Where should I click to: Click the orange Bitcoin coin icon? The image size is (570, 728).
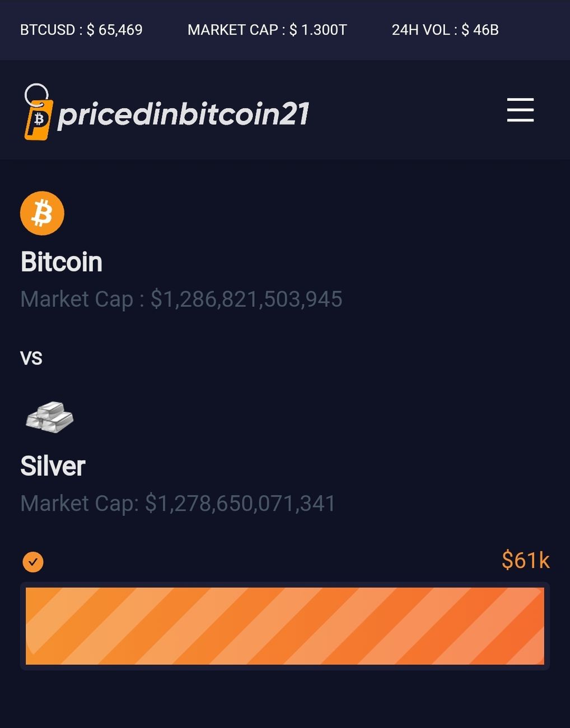(42, 213)
